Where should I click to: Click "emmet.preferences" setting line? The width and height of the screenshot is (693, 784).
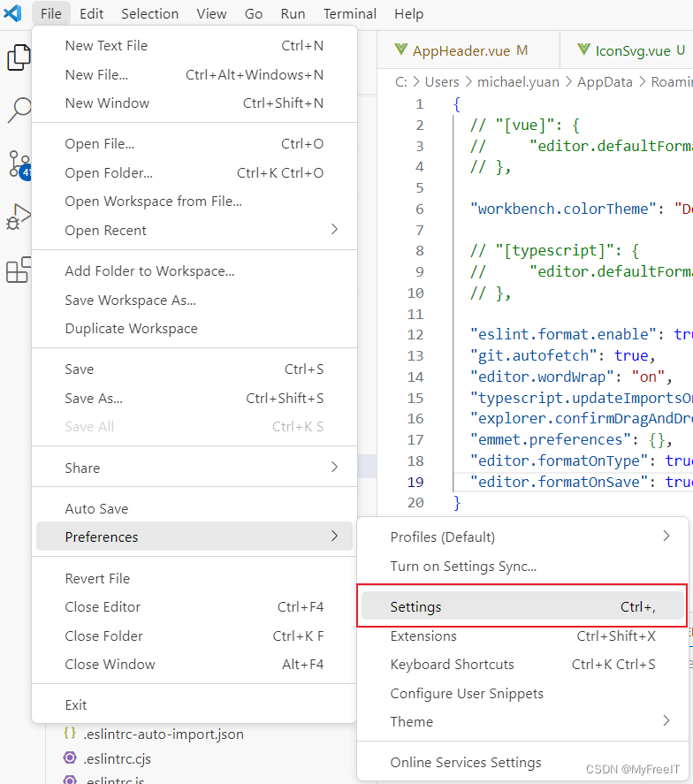[570, 439]
